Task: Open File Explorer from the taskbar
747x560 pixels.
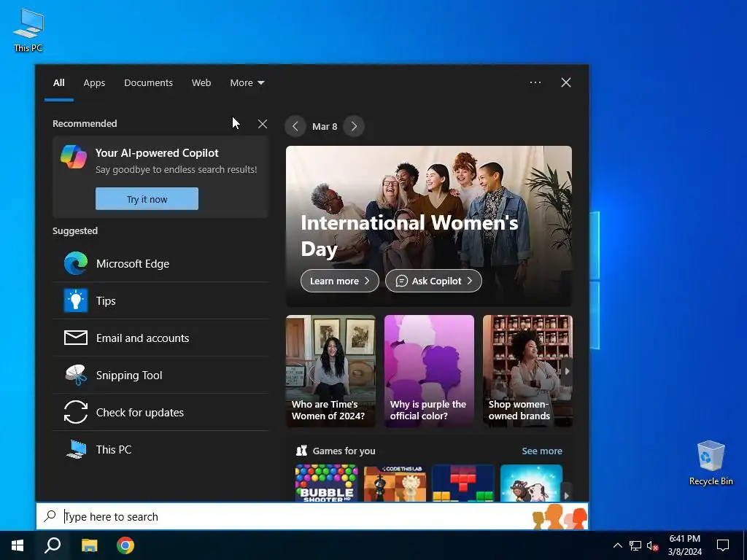Action: [x=89, y=545]
